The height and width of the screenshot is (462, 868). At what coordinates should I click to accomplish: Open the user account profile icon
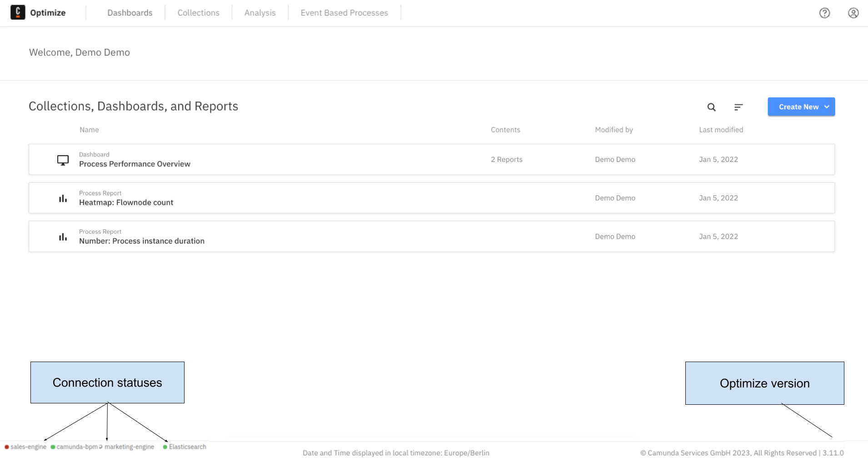(853, 13)
